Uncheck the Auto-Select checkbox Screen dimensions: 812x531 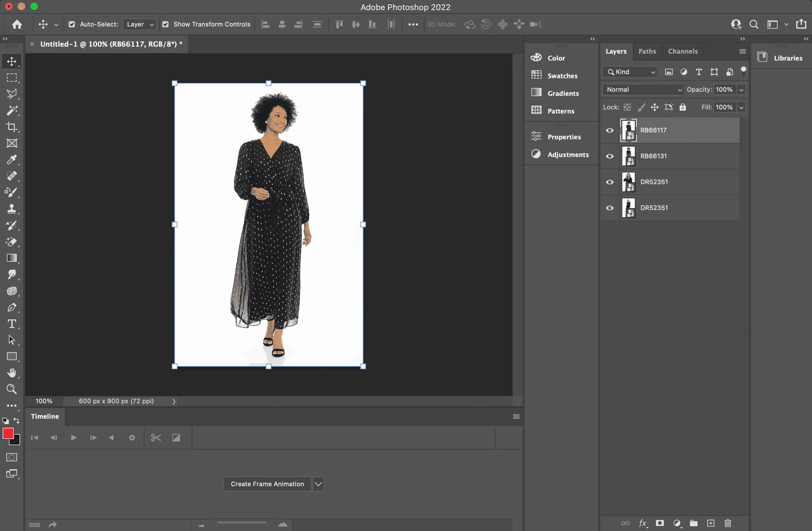click(72, 24)
